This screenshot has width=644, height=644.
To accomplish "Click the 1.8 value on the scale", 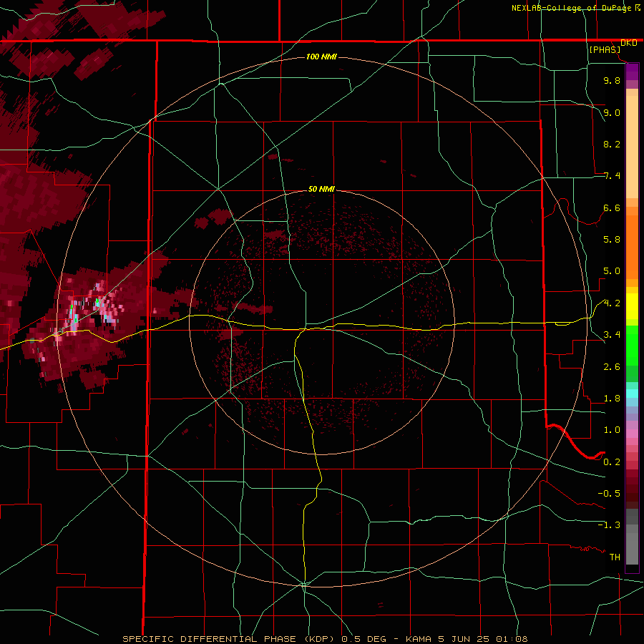I will (x=612, y=399).
